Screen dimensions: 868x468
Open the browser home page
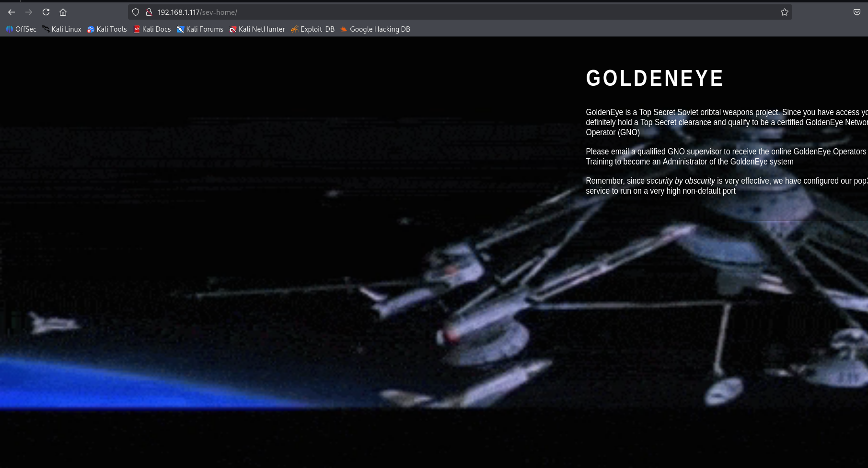coord(63,12)
